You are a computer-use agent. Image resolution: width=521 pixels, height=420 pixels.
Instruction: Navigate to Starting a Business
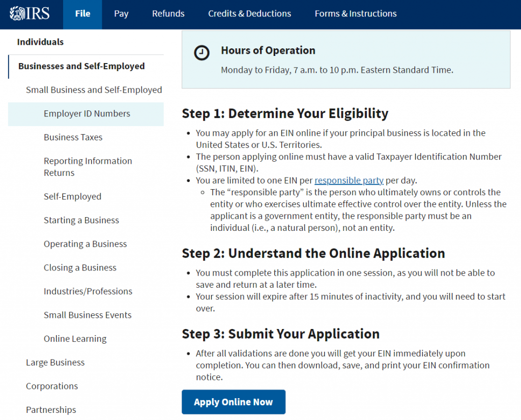point(81,220)
